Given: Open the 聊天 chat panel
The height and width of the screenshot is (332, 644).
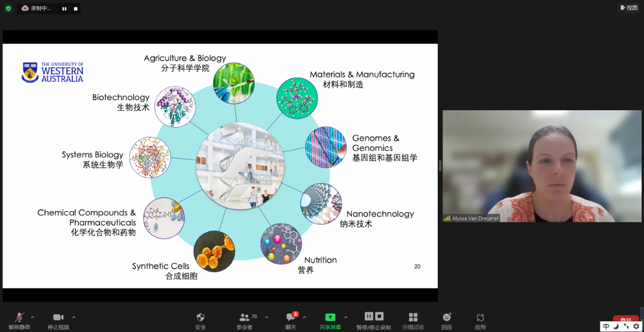Looking at the screenshot, I should coord(290,321).
